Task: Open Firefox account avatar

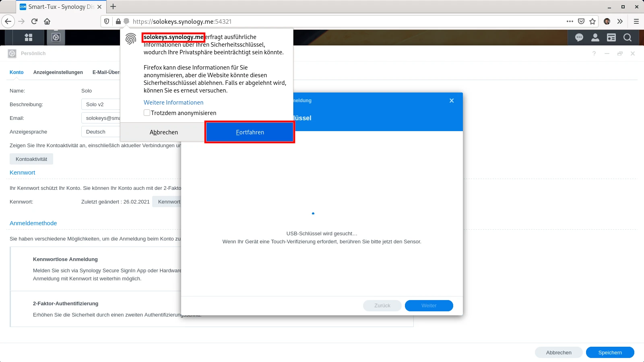Action: [x=607, y=21]
